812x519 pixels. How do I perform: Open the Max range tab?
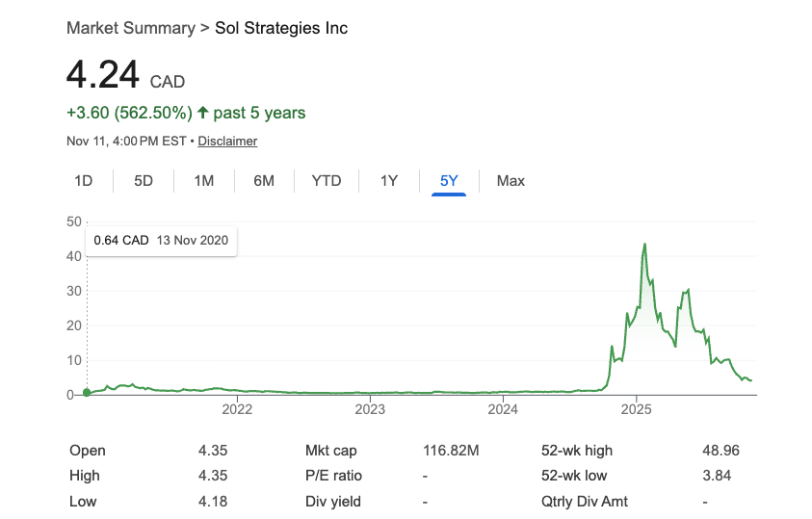[x=511, y=181]
